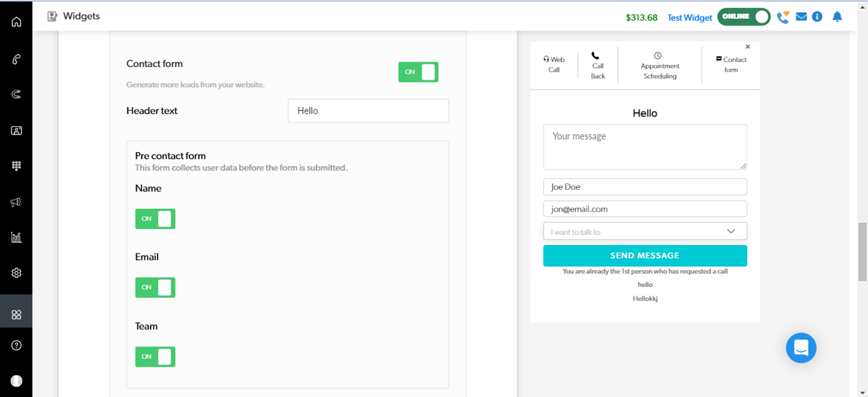Click the bar chart analytics sidebar icon
The image size is (868, 397).
click(16, 237)
